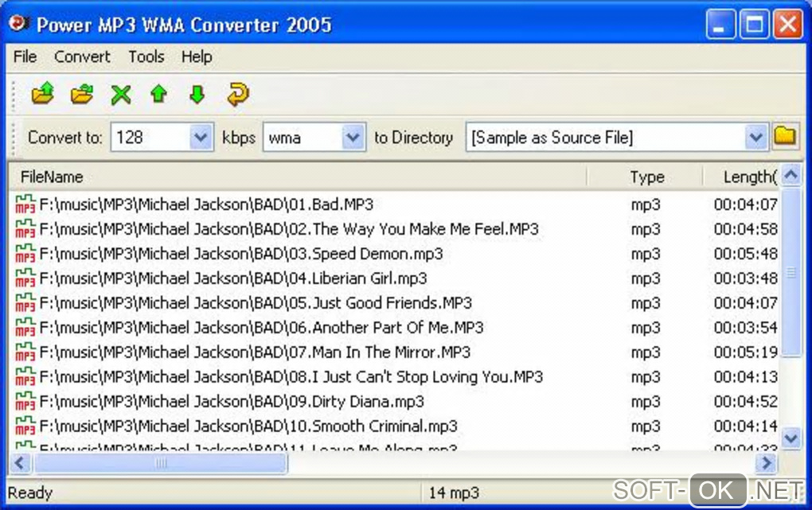This screenshot has height=510, width=812.
Task: Move file up with green up arrow
Action: pos(159,94)
